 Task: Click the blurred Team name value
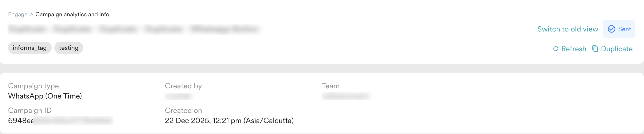pos(346,96)
